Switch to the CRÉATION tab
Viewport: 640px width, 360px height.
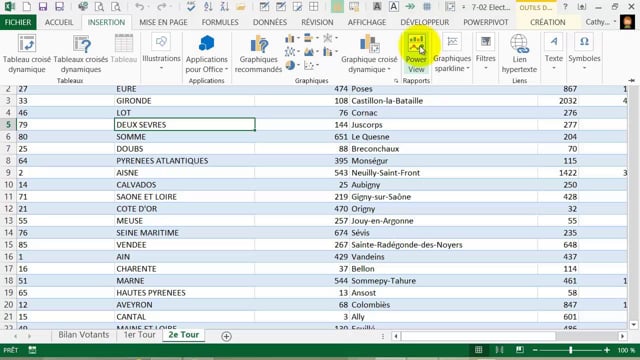click(x=548, y=22)
